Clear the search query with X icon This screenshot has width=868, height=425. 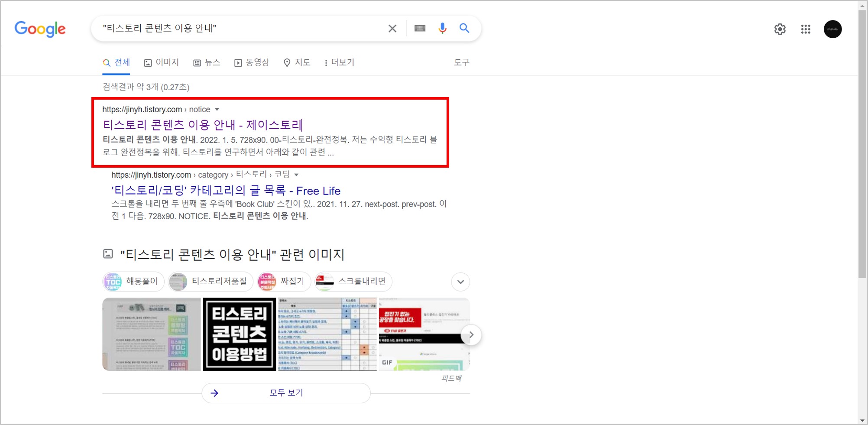392,29
